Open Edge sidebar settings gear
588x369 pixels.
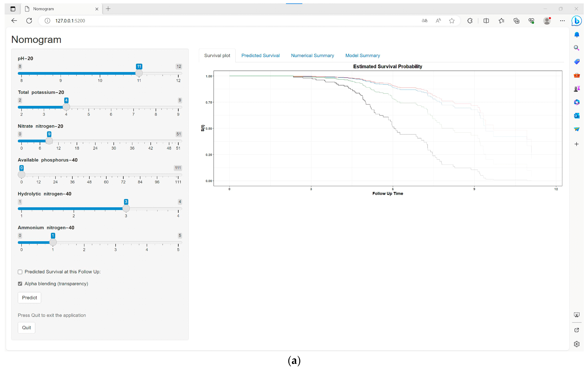tap(577, 344)
